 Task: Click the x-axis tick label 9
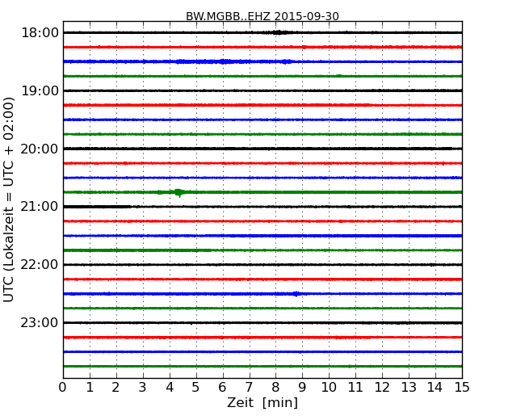302,387
